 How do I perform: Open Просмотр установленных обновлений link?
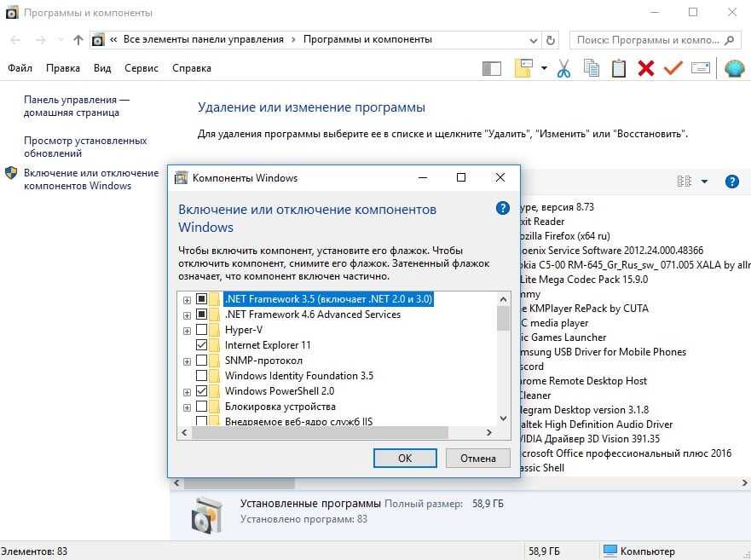point(85,147)
